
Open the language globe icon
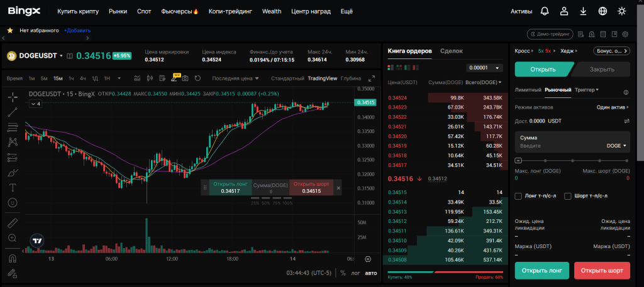pos(602,11)
